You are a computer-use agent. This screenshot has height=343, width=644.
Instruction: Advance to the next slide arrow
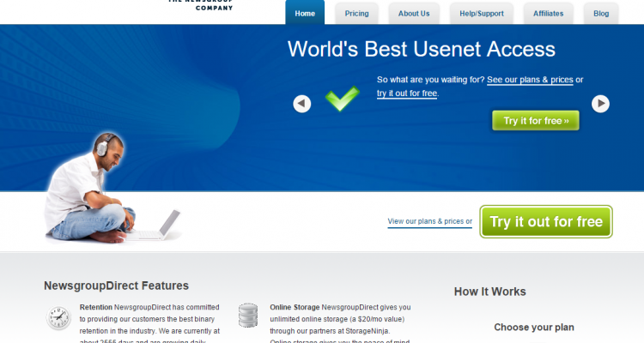pos(600,104)
